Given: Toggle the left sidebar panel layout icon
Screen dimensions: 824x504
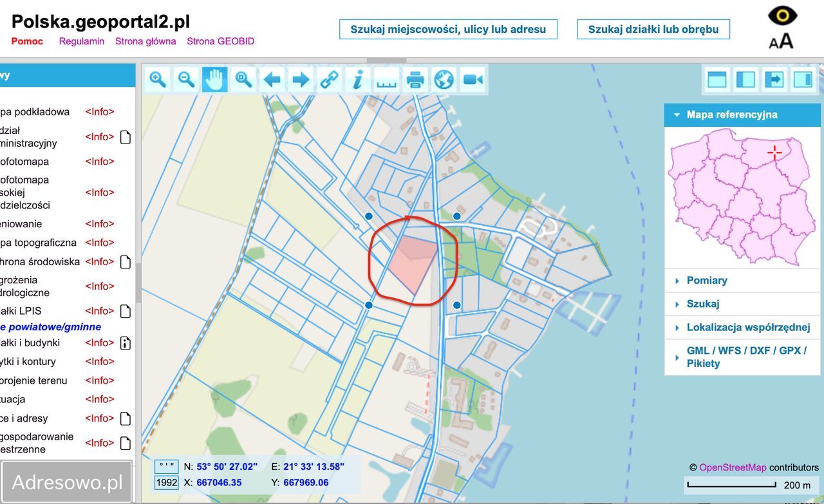Looking at the screenshot, I should (745, 79).
